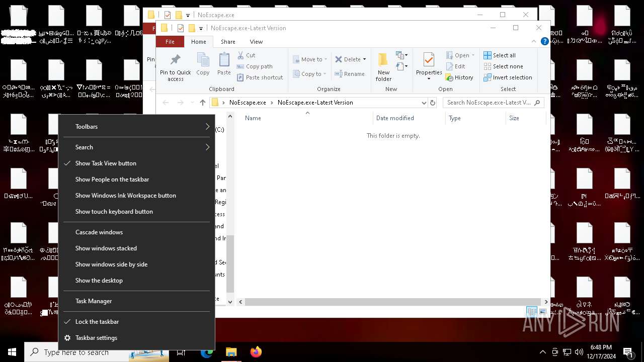Click the horizontal scrollbar in file list
644x362 pixels.
click(392, 302)
